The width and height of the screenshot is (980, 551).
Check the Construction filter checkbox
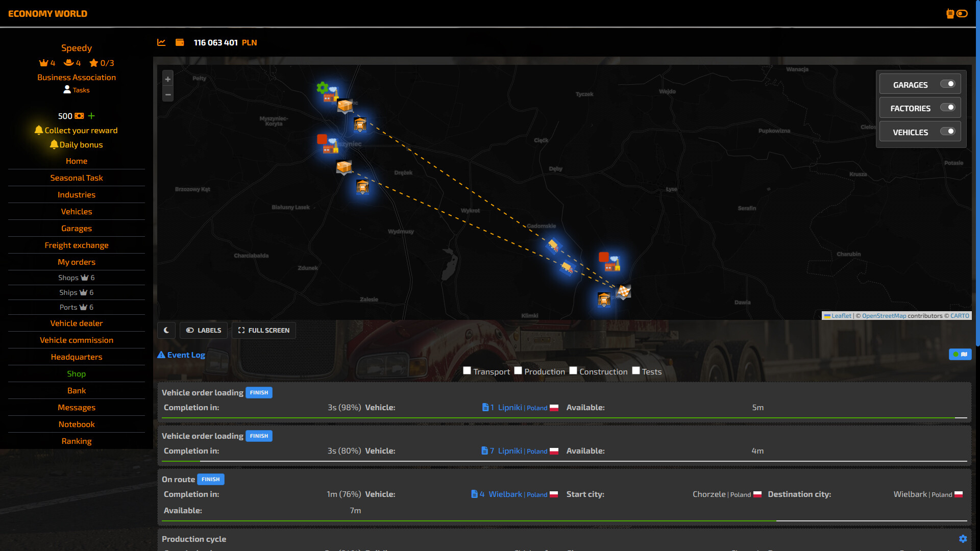pos(573,371)
